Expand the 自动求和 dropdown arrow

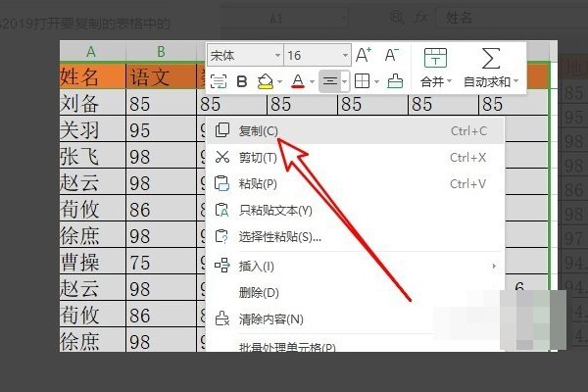click(515, 81)
